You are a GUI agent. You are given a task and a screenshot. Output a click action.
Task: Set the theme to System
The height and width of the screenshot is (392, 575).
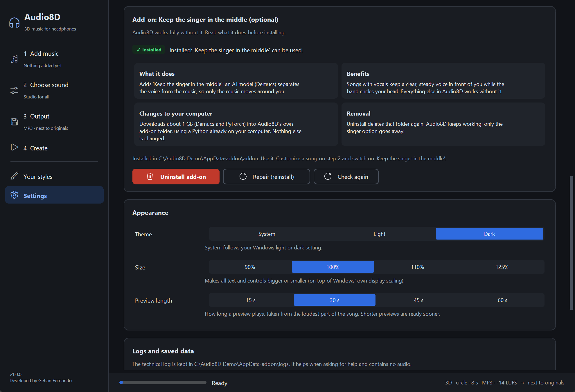pyautogui.click(x=267, y=234)
